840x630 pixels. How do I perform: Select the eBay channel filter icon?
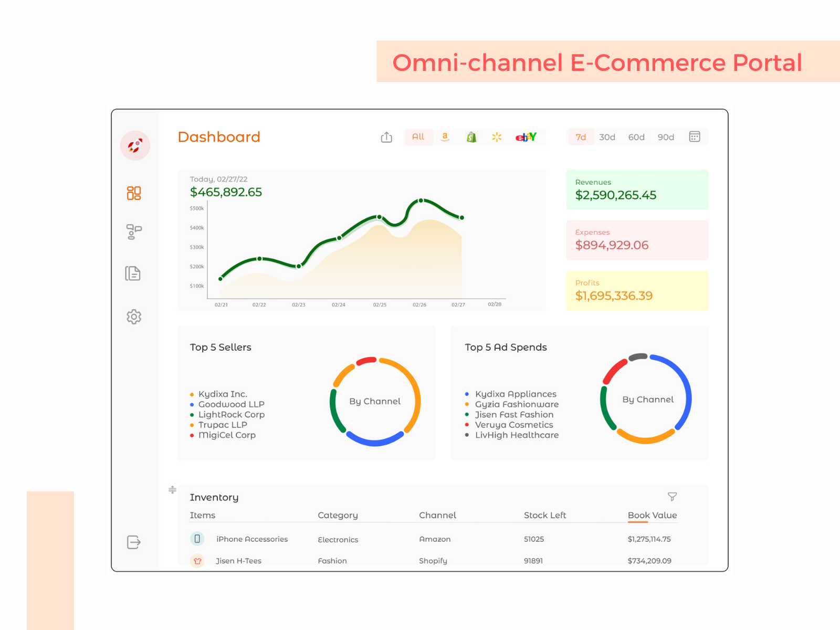(526, 137)
